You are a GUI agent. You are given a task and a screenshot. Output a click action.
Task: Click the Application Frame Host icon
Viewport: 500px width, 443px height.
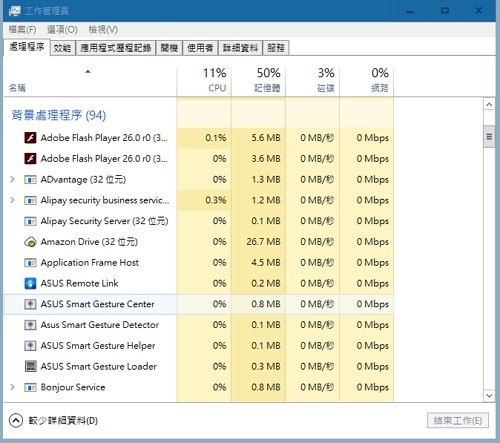(30, 263)
